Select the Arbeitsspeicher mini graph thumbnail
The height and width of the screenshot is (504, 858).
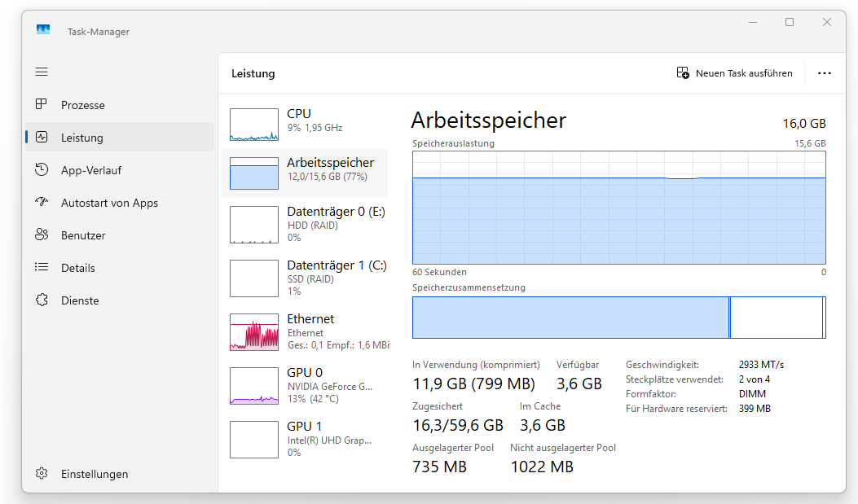[254, 173]
